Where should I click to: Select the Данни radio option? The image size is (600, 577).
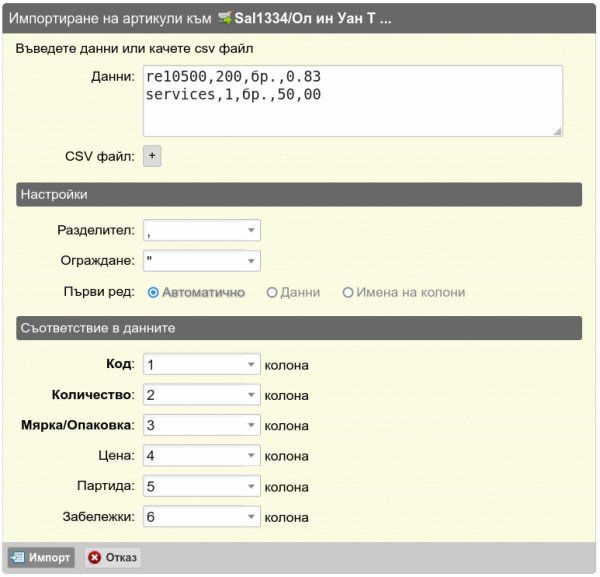pyautogui.click(x=272, y=293)
